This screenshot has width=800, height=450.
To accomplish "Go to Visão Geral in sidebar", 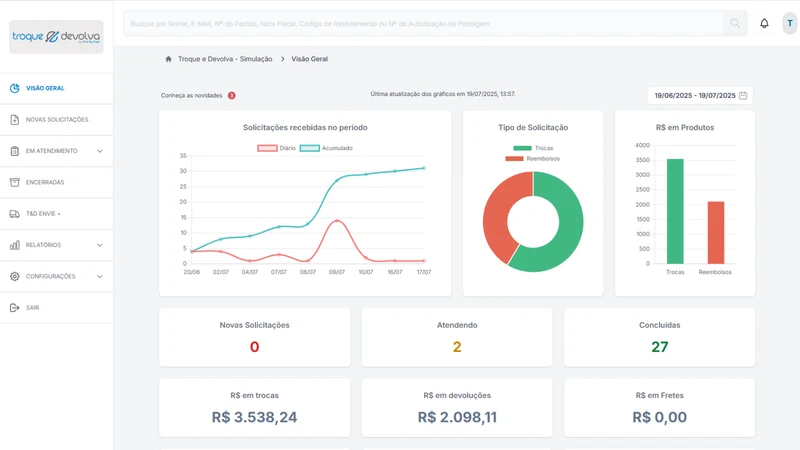I will [x=56, y=88].
